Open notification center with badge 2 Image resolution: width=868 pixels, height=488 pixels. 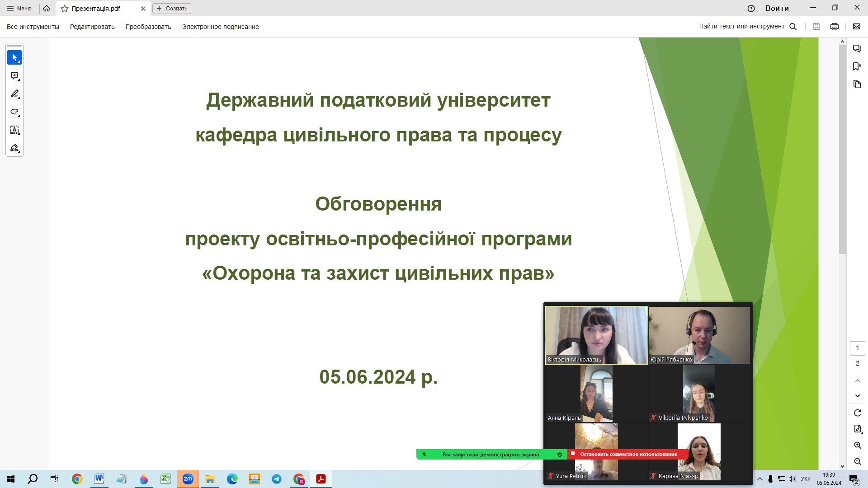854,479
